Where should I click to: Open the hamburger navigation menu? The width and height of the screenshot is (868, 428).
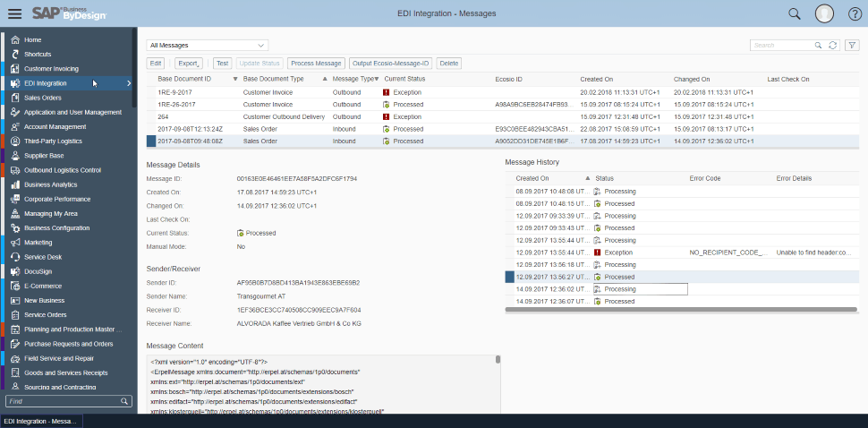pyautogui.click(x=15, y=13)
